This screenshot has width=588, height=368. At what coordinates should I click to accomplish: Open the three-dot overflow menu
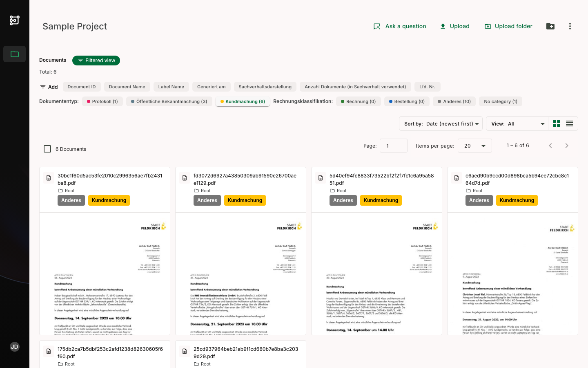coord(570,26)
